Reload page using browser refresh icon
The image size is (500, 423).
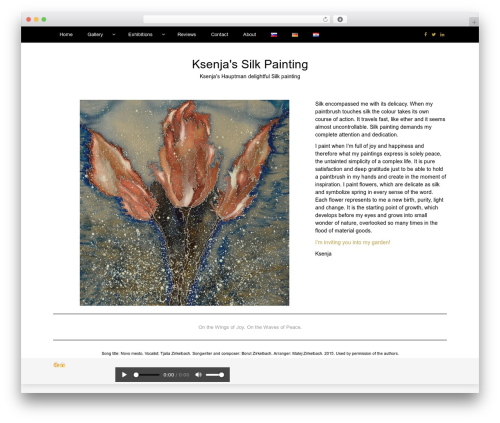325,19
